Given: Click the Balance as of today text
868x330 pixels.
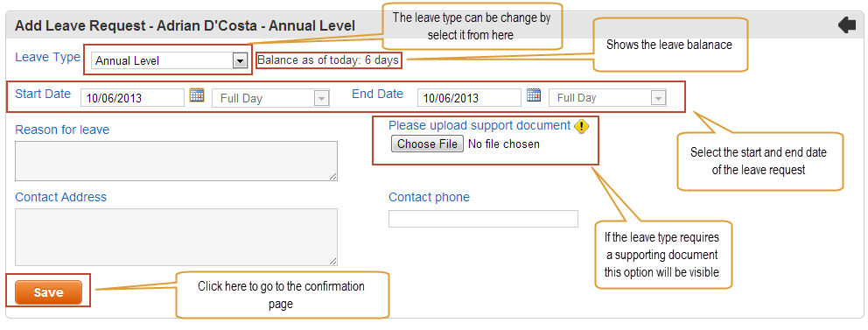Looking at the screenshot, I should point(329,60).
